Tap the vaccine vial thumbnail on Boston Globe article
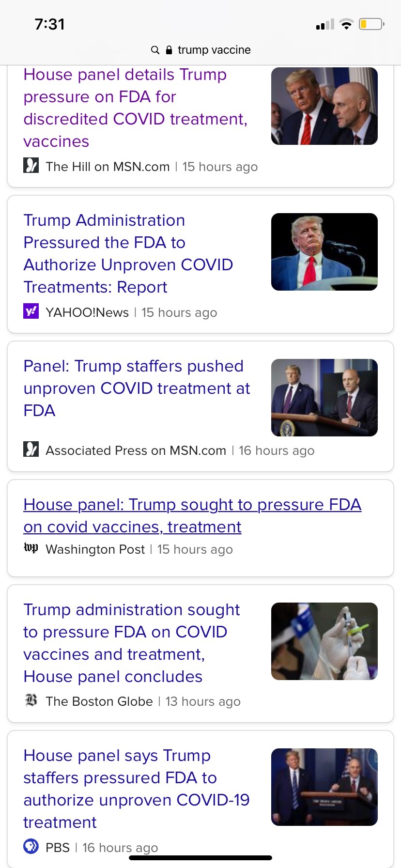The height and width of the screenshot is (868, 401). (x=324, y=641)
